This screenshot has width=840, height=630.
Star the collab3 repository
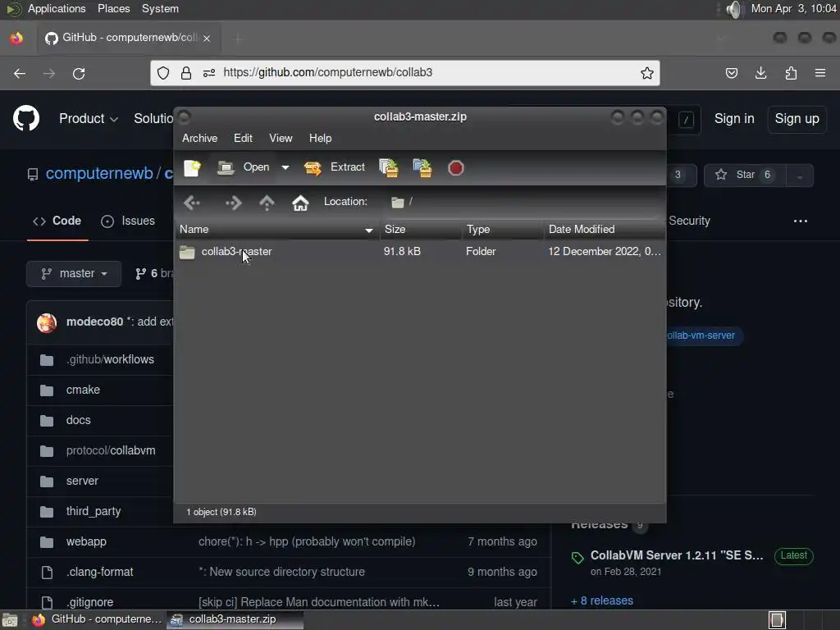tap(745, 175)
